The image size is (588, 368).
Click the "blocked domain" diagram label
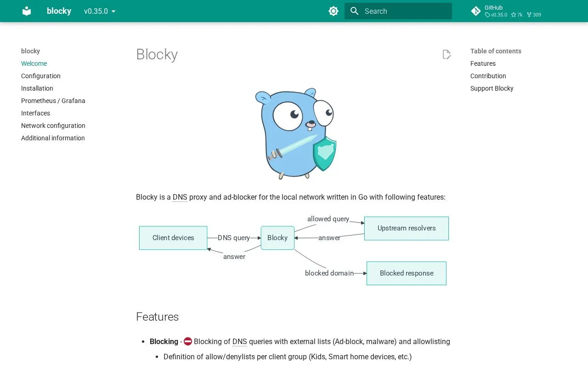(329, 273)
